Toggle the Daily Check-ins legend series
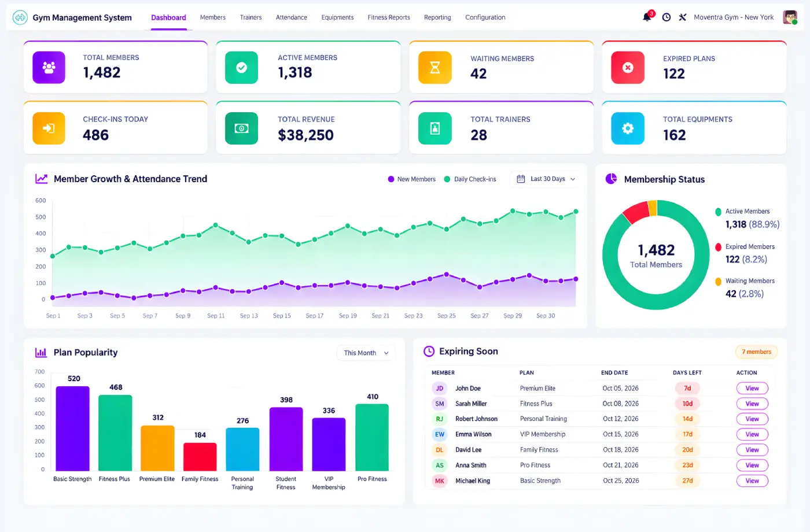This screenshot has height=532, width=810. point(470,179)
